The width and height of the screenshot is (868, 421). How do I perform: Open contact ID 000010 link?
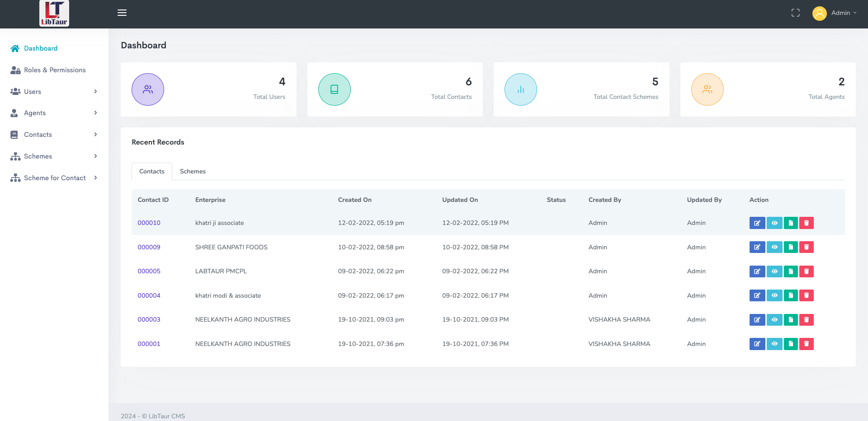(x=149, y=223)
